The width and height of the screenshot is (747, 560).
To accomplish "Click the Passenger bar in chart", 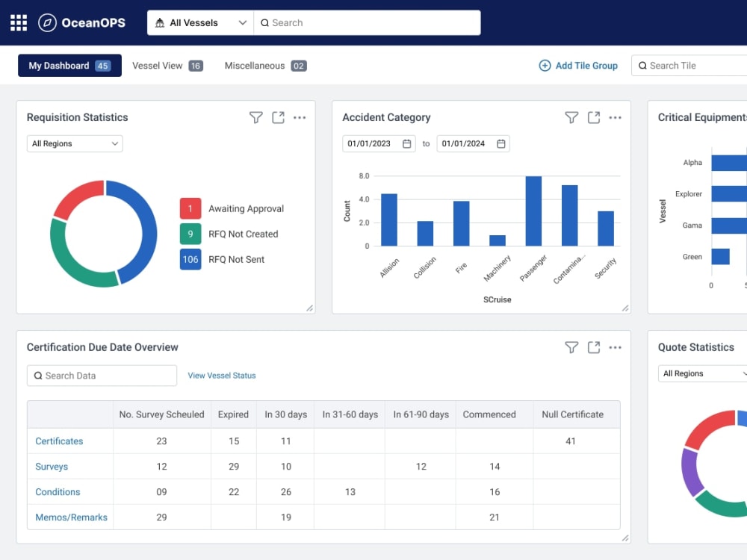I will pyautogui.click(x=533, y=211).
